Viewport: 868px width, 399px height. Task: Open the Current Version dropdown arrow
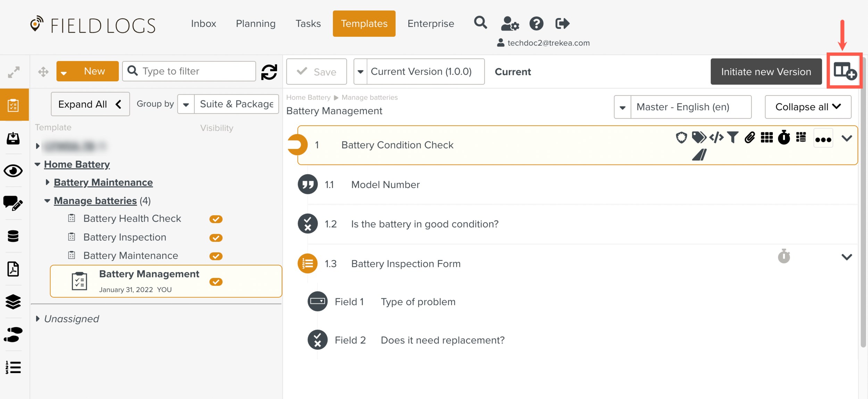360,72
